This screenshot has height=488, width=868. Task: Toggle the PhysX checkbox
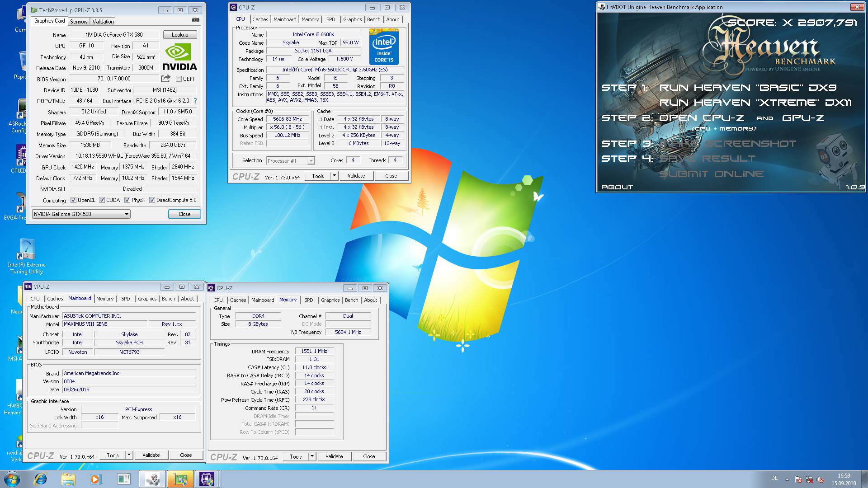click(127, 200)
